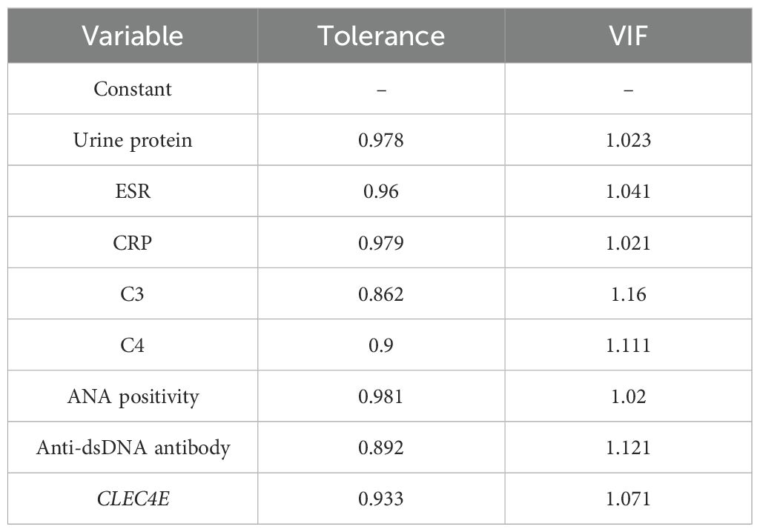Click the CRP variable cell
Screen dimensions: 760x532
coord(133,242)
